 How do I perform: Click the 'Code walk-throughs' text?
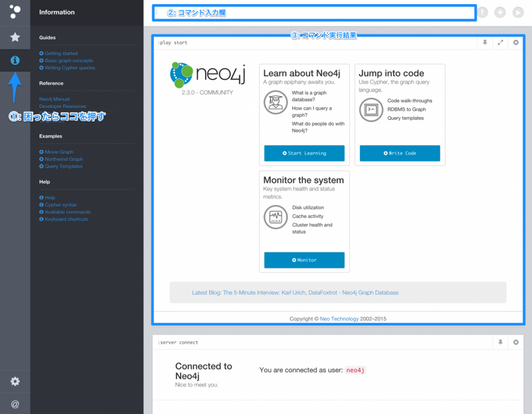point(410,100)
